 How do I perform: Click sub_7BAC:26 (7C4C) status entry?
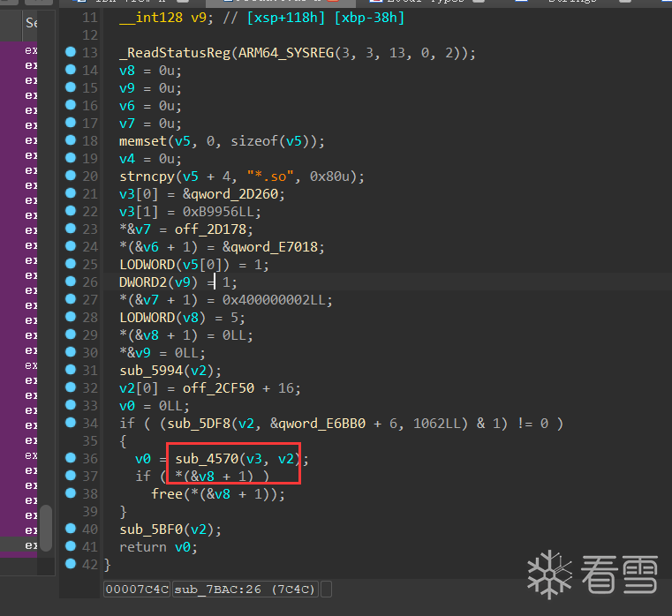(x=245, y=590)
